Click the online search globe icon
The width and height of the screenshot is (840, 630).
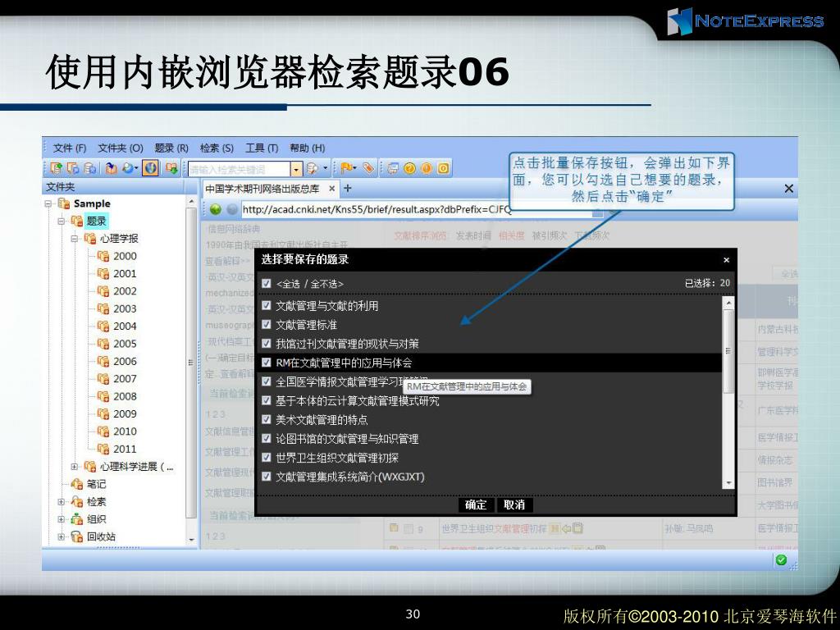pos(128,168)
